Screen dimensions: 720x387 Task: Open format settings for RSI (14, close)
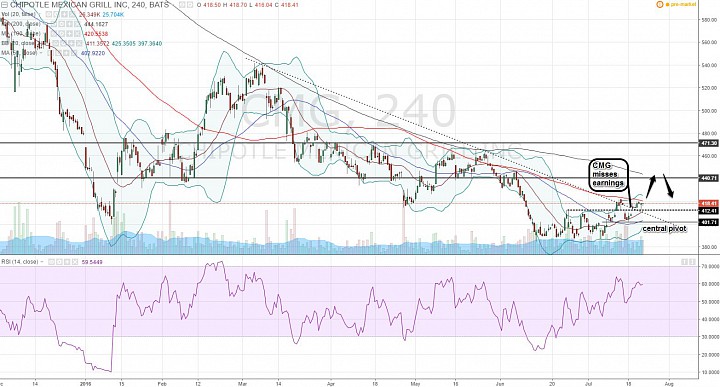click(59, 262)
